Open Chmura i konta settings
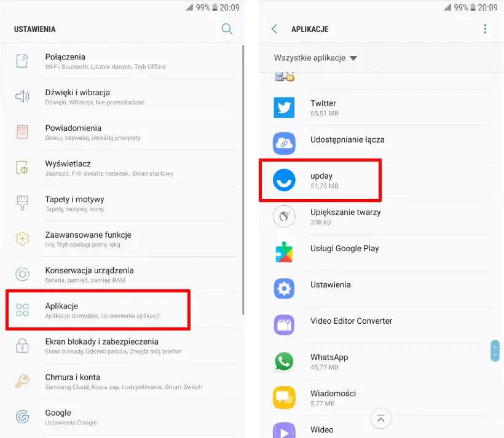The image size is (504, 438). click(x=122, y=381)
